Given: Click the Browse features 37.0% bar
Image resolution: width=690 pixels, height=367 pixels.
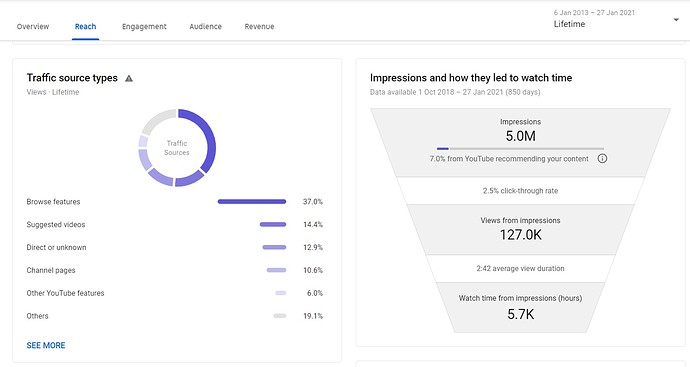Looking at the screenshot, I should coord(252,202).
